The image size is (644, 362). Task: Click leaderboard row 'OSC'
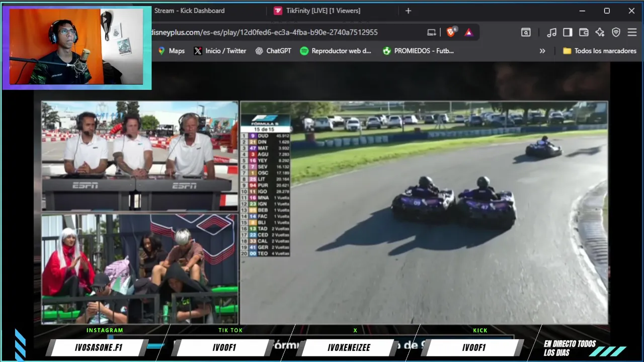pyautogui.click(x=265, y=173)
